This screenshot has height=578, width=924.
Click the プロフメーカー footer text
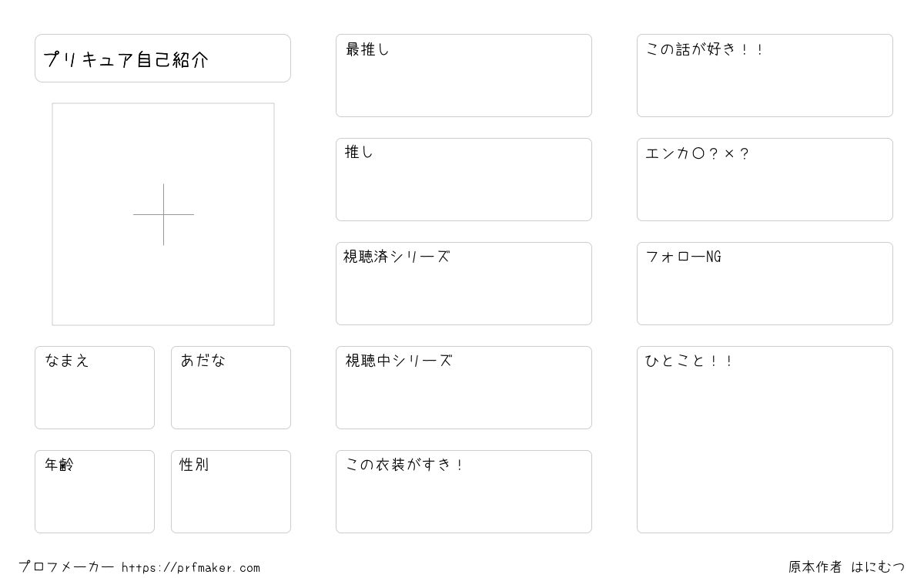[66, 567]
